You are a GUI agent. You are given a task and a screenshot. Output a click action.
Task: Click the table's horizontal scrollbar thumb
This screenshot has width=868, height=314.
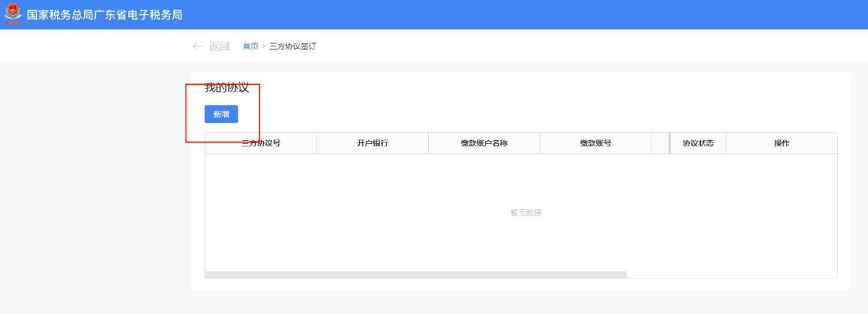pyautogui.click(x=415, y=274)
